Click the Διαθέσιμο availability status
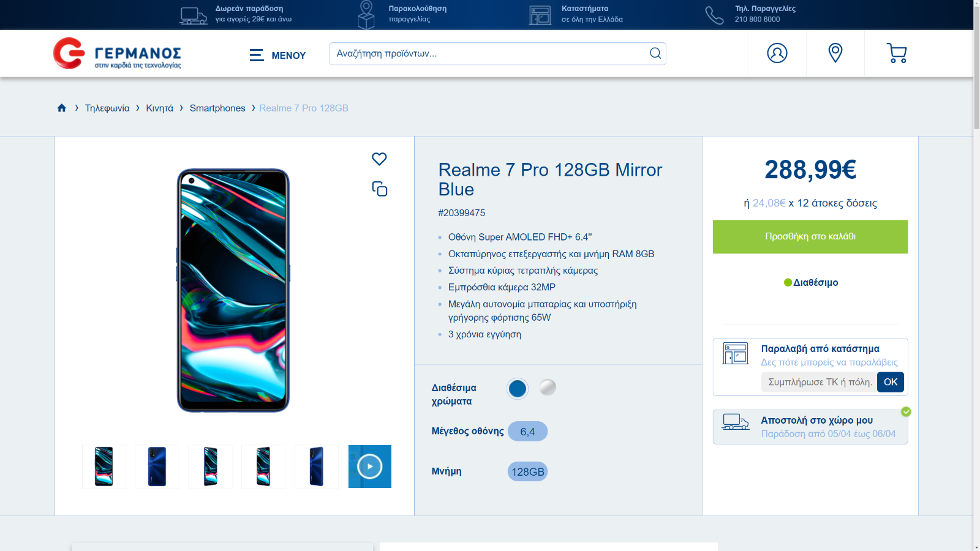Viewport: 980px width, 551px height. 811,283
